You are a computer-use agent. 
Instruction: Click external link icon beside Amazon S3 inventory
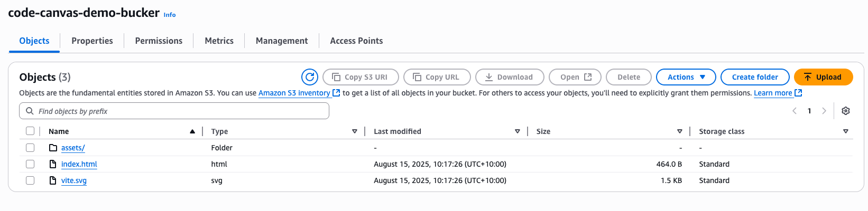pyautogui.click(x=336, y=93)
